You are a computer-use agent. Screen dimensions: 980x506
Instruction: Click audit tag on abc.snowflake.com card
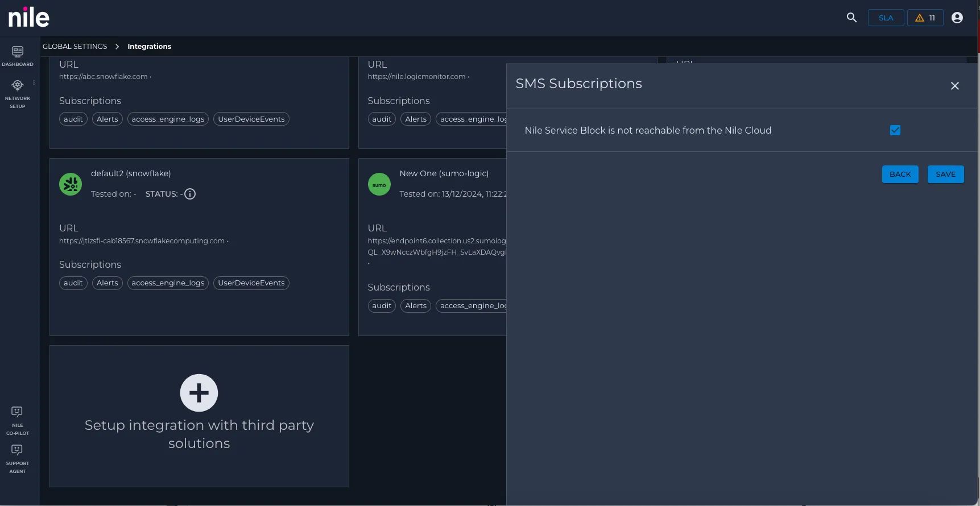coord(73,119)
